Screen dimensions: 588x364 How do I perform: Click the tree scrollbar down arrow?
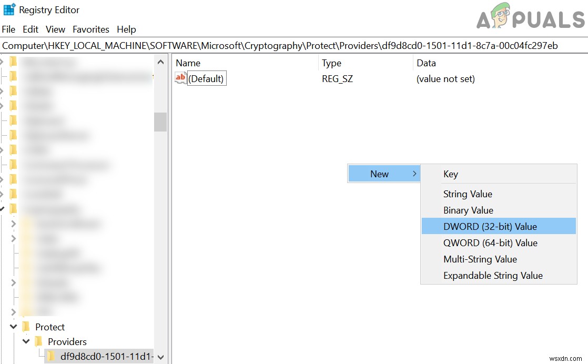[x=160, y=357]
